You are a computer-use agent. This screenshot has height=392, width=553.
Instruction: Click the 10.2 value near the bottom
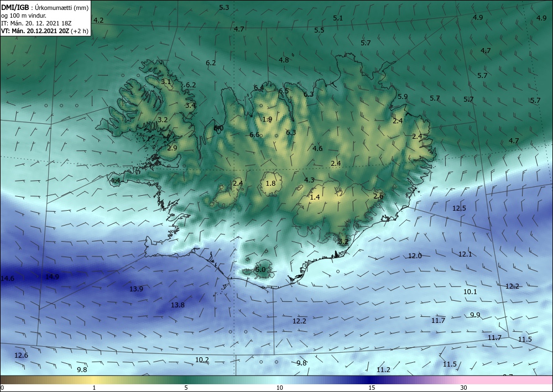click(202, 360)
